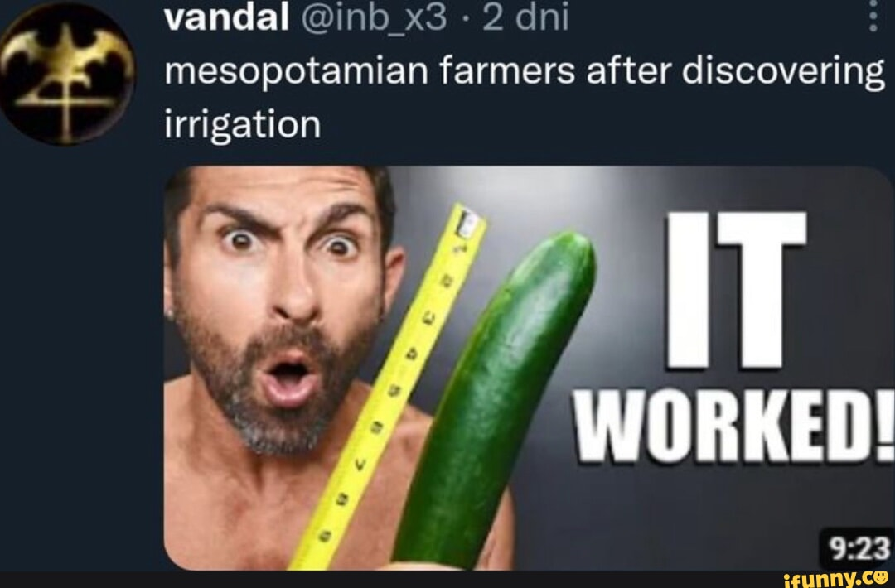Click the smiley face in ifunny logo
This screenshot has height=588, width=895.
[879, 578]
